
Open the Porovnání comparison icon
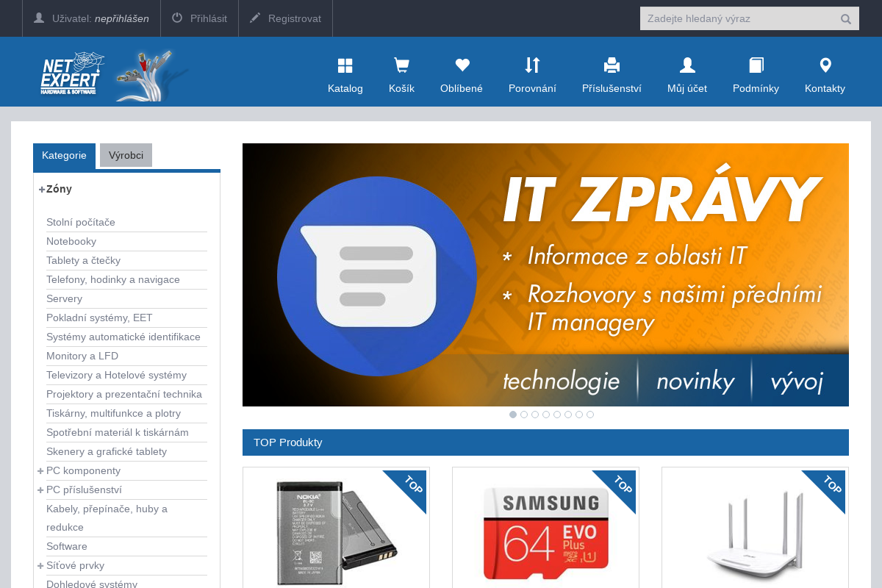coord(533,65)
